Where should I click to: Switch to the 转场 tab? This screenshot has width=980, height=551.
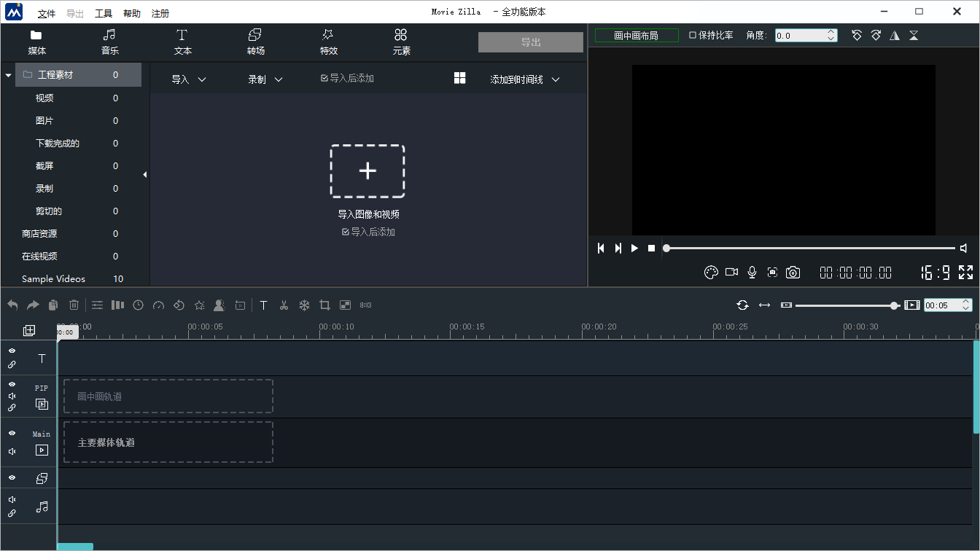click(255, 42)
